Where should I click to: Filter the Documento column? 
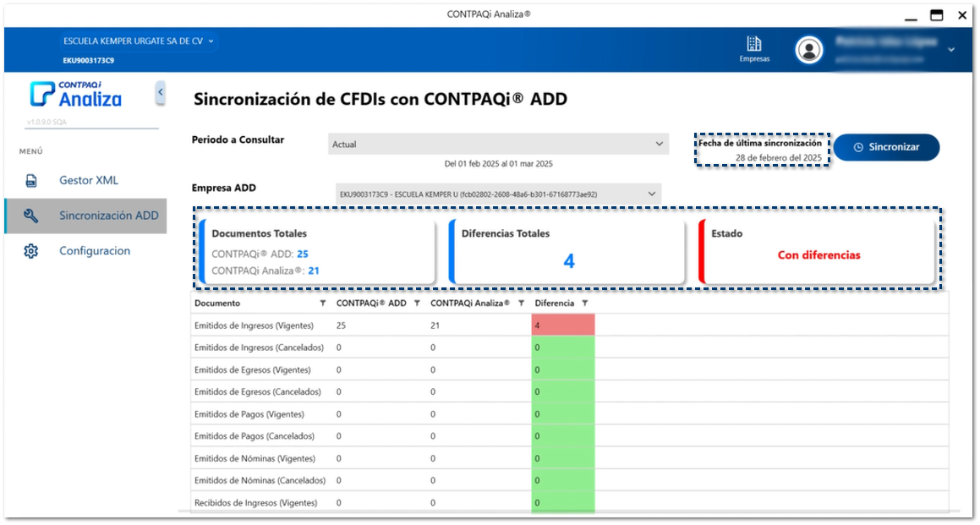click(322, 304)
